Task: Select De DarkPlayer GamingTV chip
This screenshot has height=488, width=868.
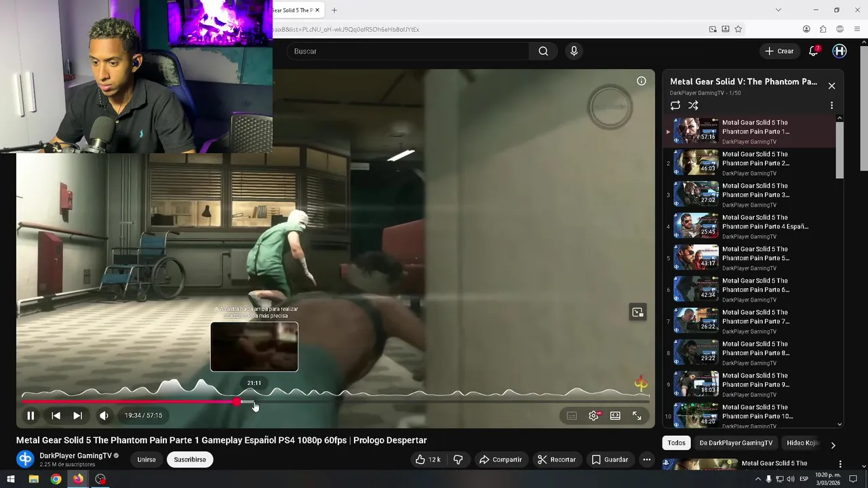Action: 736,443
